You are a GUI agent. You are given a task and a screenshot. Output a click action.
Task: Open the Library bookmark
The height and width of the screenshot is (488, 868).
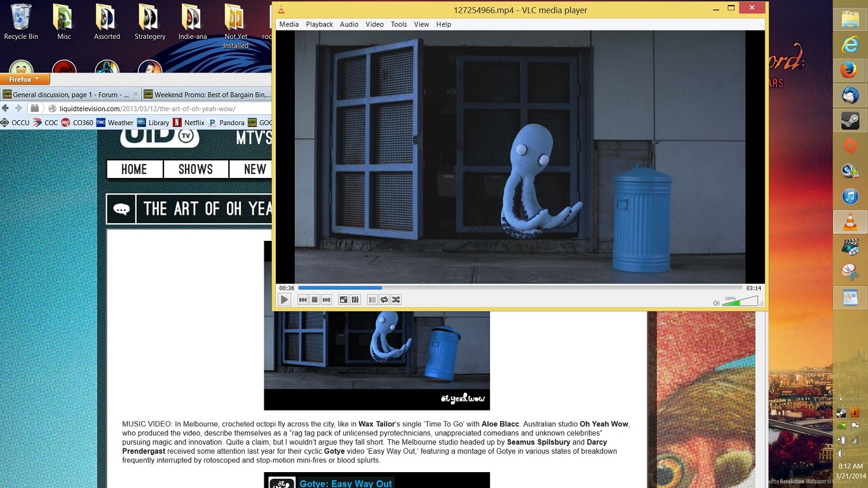click(x=154, y=123)
